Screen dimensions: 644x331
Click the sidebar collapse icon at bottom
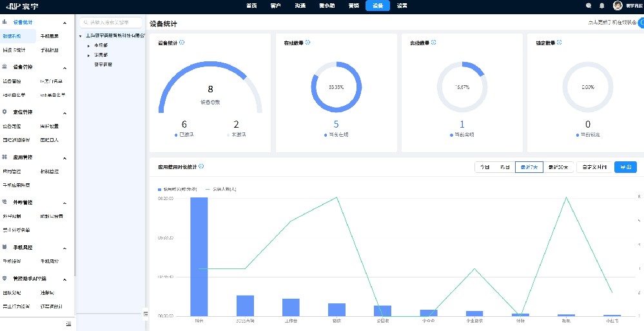[x=68, y=324]
